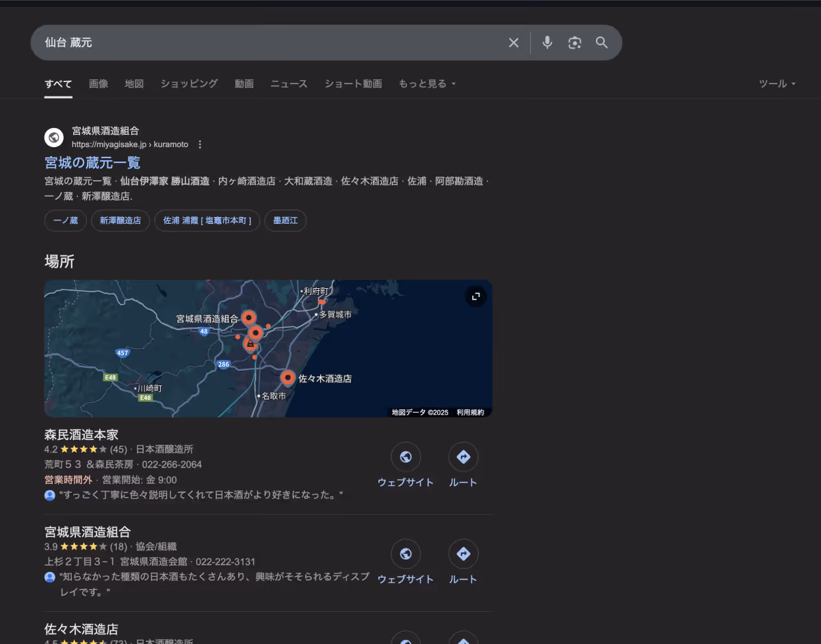Click the 佐浦 浦霞 [ 塩竈市本町 ] chip

[207, 220]
